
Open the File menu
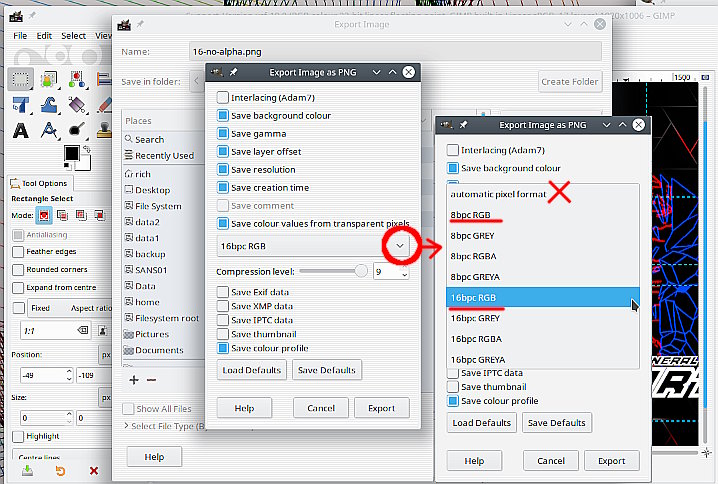tap(20, 36)
